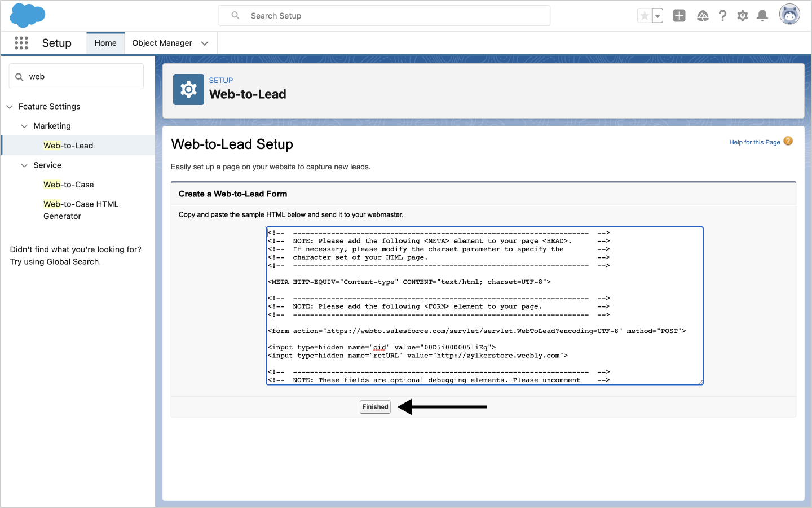Open Web-to-Case in the sidebar
812x508 pixels.
point(69,185)
